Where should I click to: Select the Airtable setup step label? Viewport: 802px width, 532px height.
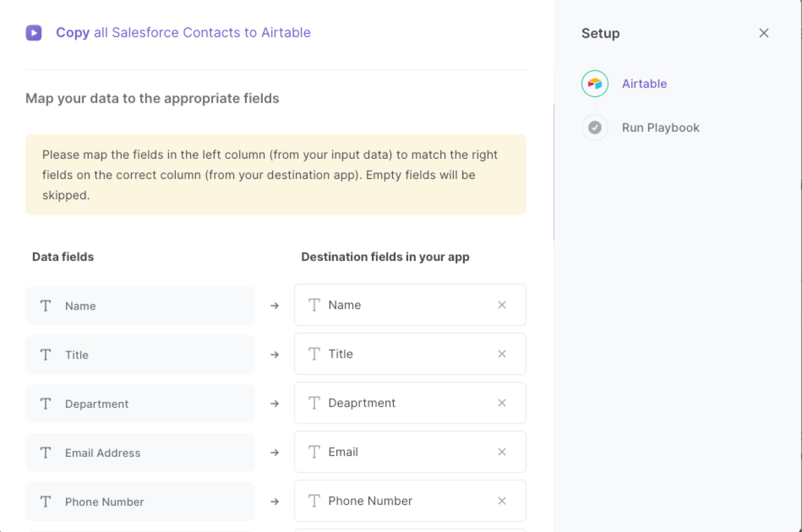click(x=644, y=84)
